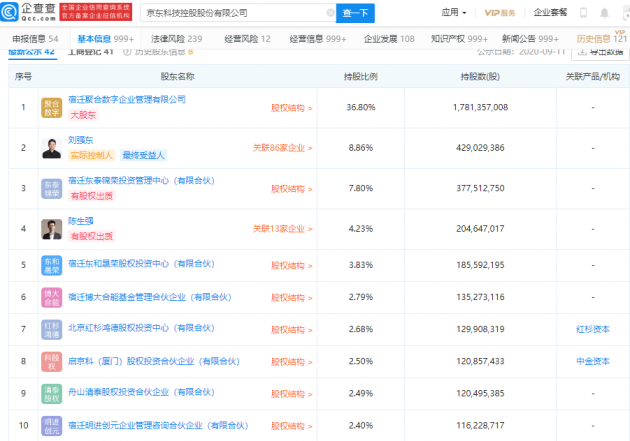Open the 红杉资本 related product link
630x441 pixels.
point(592,329)
